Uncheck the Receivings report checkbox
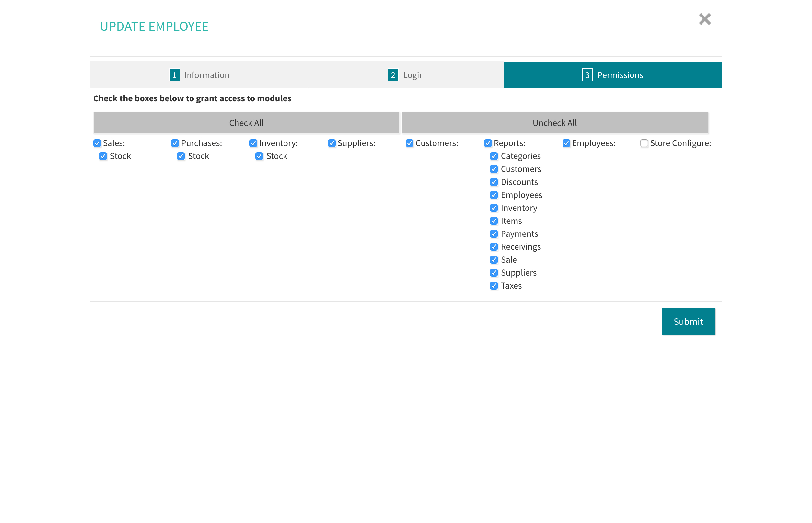This screenshot has height=523, width=812. 494,247
